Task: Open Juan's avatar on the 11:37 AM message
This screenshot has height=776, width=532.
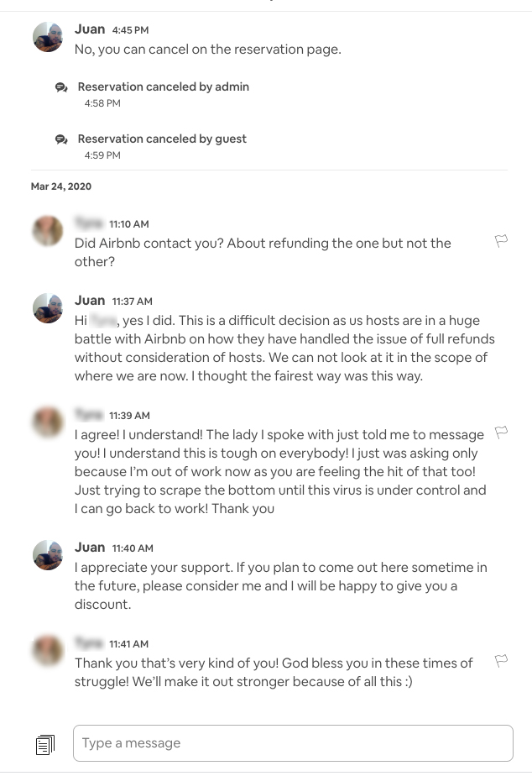Action: [x=47, y=308]
